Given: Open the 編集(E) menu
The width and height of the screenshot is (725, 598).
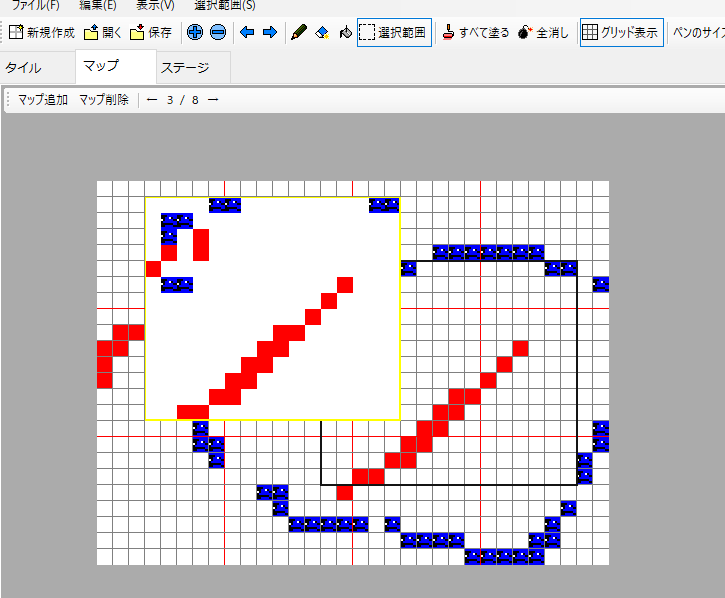Looking at the screenshot, I should click(98, 5).
